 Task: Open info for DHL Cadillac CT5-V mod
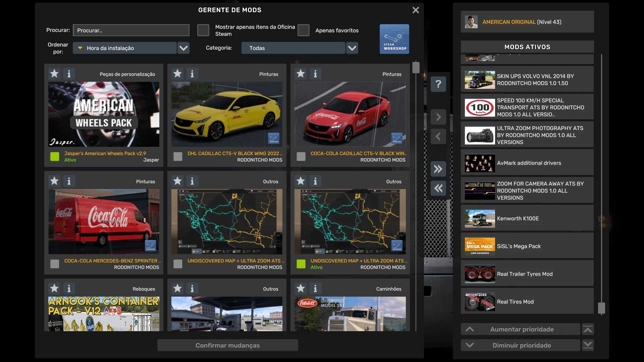(192, 73)
